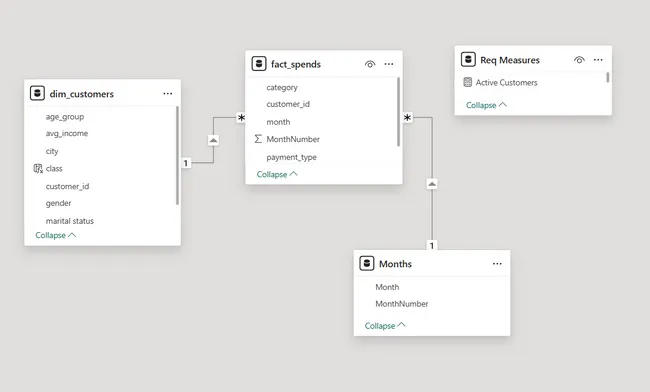Click the dim_customers table database icon
The image size is (650, 392).
click(37, 93)
